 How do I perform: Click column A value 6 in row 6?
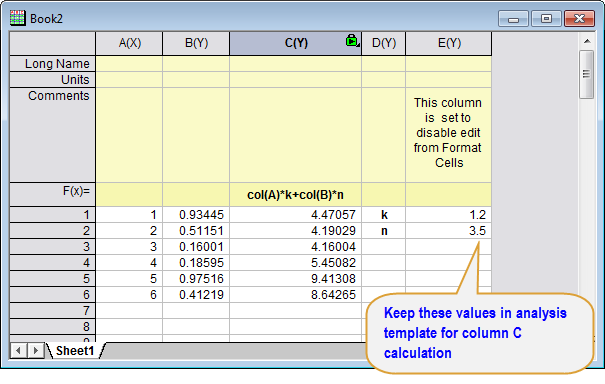coord(129,295)
